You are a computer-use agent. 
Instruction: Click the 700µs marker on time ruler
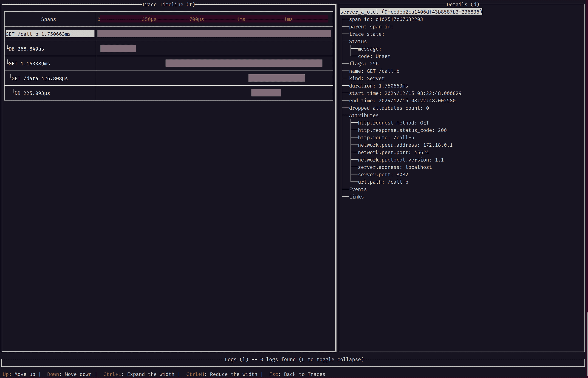point(196,19)
